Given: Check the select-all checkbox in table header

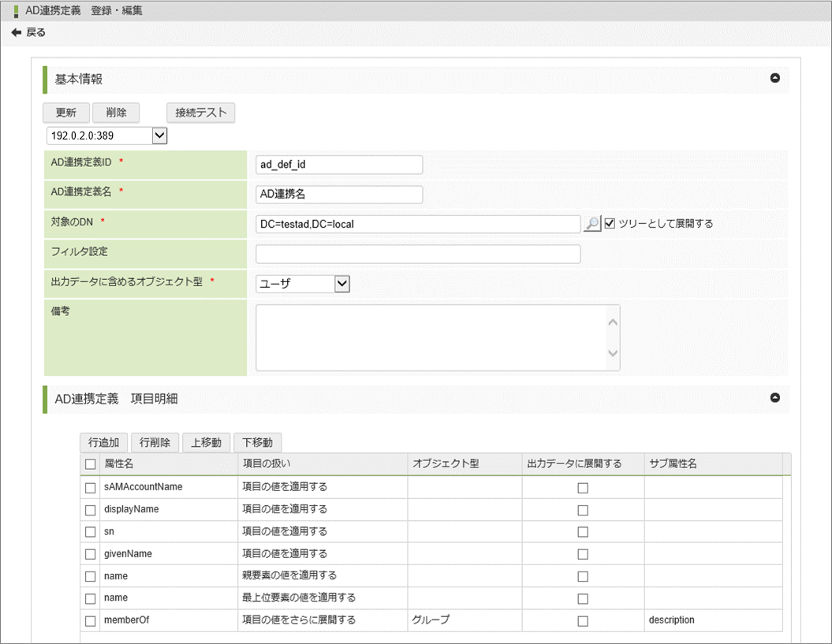Looking at the screenshot, I should coord(90,464).
